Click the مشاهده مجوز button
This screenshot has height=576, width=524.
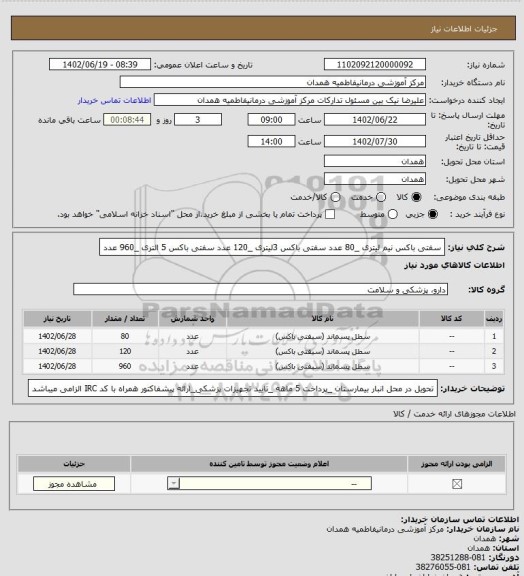coord(74,484)
